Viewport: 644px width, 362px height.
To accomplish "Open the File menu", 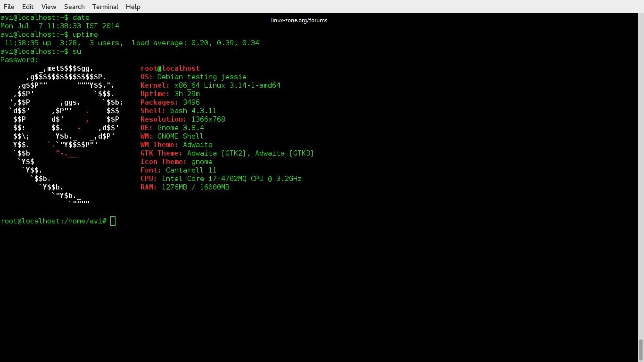I will (x=9, y=7).
